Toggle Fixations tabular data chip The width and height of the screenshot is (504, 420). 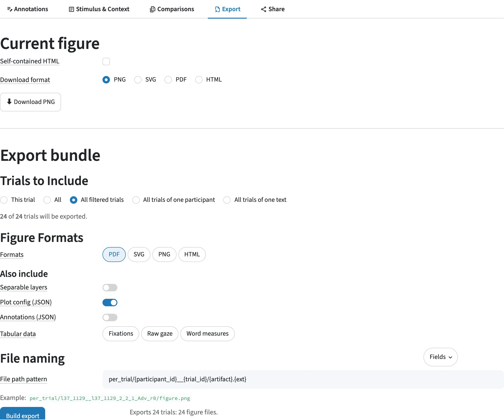(x=121, y=334)
